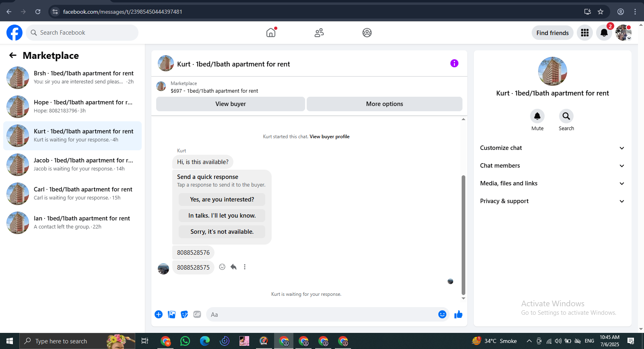Click Kurt's large listing picture in info panel
The height and width of the screenshot is (349, 644).
[x=553, y=71]
